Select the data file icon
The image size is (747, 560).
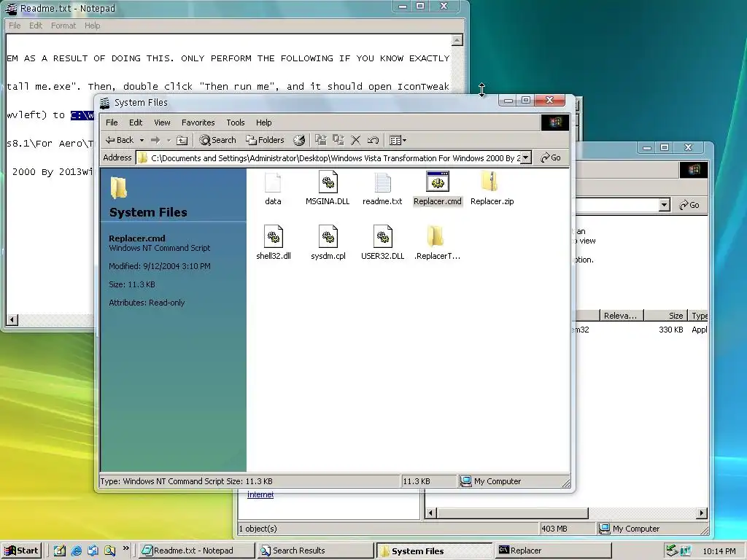pyautogui.click(x=273, y=189)
